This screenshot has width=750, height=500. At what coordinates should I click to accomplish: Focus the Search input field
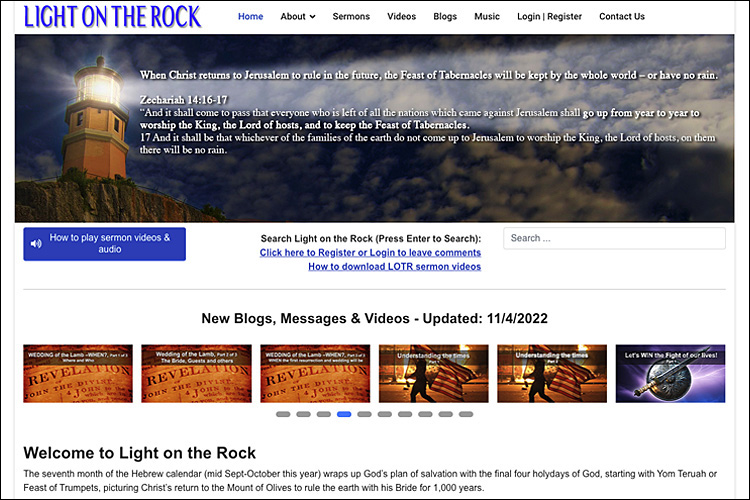[x=614, y=238]
